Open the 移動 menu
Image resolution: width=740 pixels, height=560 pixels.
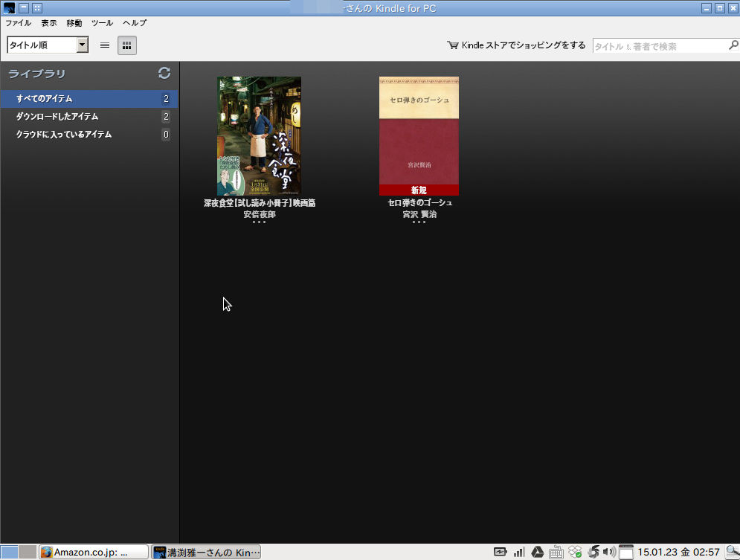coord(74,22)
